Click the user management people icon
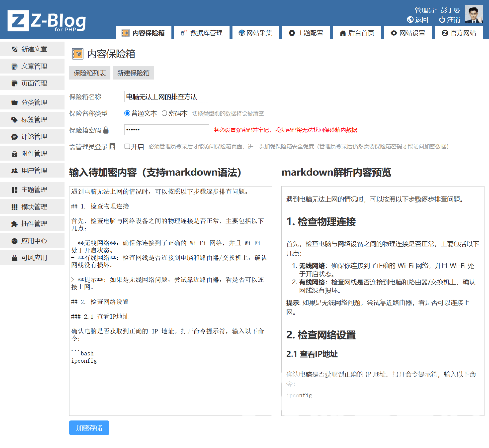 (x=14, y=171)
